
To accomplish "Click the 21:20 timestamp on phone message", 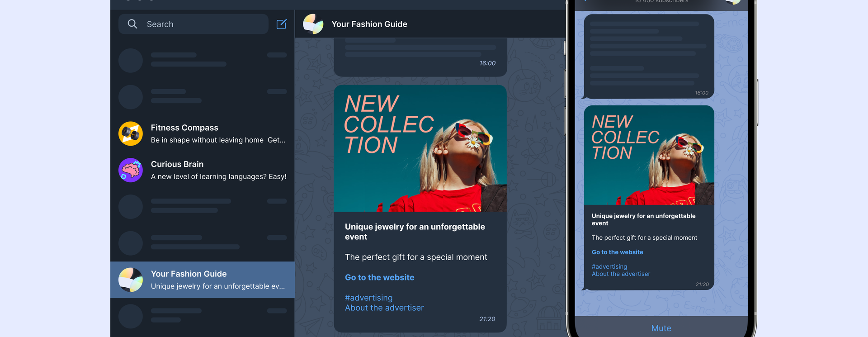I will 702,285.
